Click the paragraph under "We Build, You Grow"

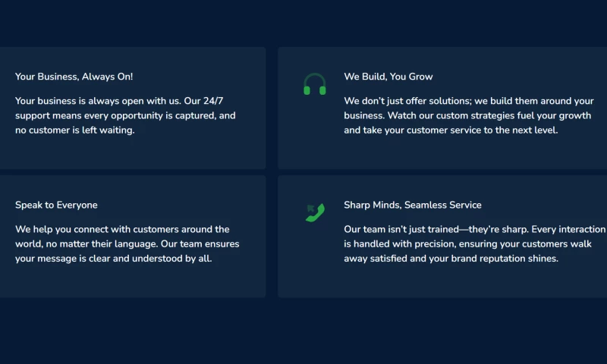point(468,115)
